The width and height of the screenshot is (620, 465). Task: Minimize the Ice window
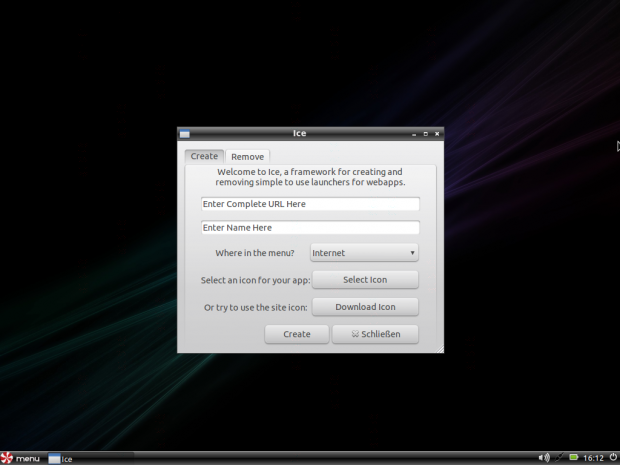click(413, 133)
